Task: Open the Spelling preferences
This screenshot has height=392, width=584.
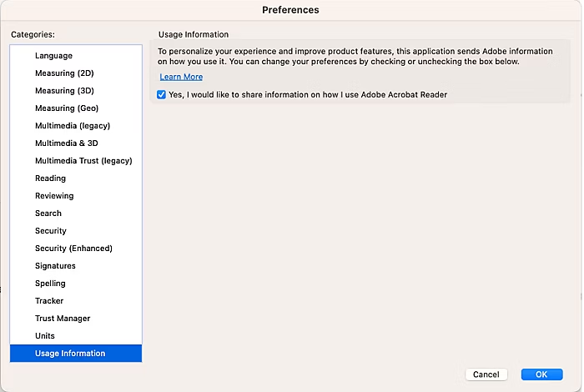Action: [x=50, y=284]
